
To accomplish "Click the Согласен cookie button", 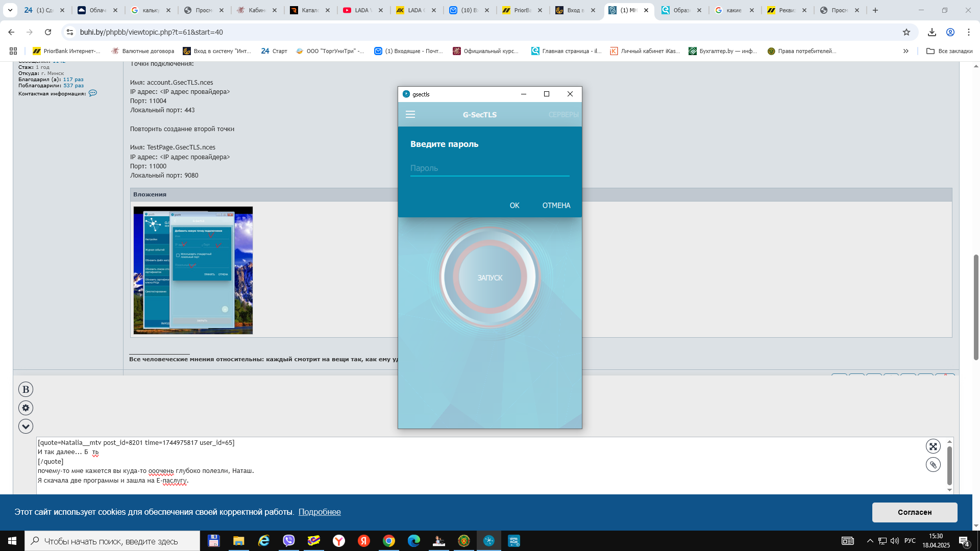I will pyautogui.click(x=914, y=512).
